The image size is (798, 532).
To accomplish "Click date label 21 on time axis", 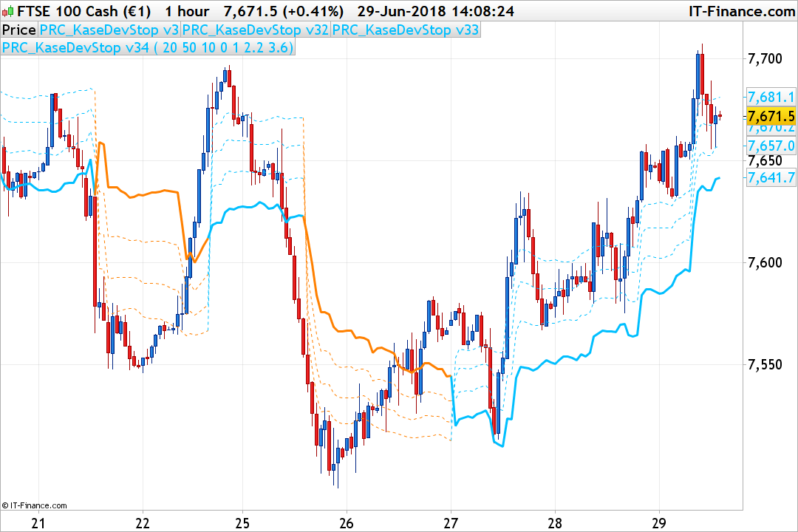I will pyautogui.click(x=38, y=523).
